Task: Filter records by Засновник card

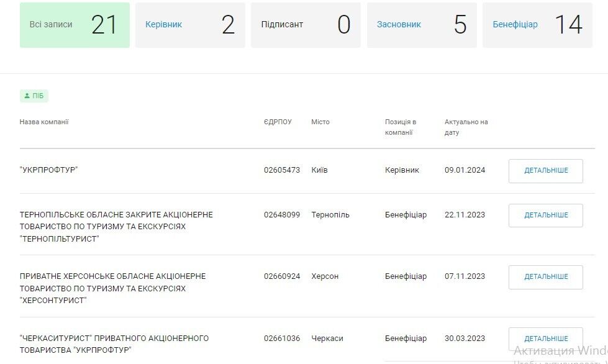Action: (x=422, y=25)
